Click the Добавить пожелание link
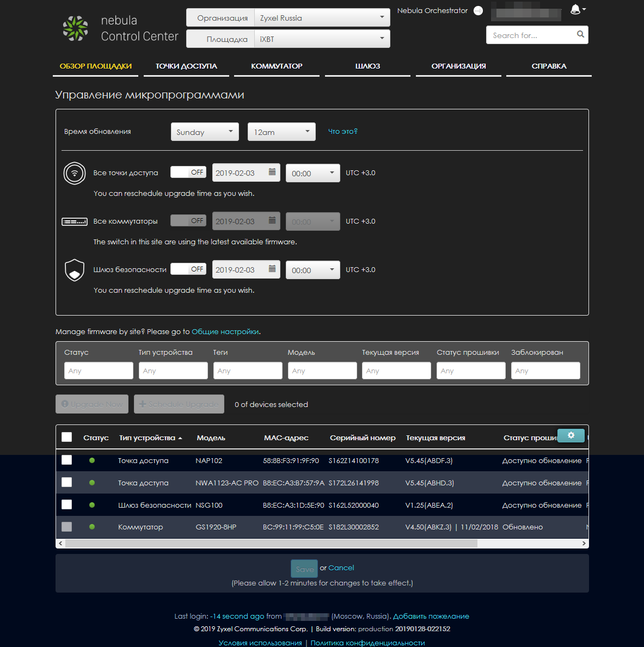Screen dimensions: 644x647 click(431, 616)
